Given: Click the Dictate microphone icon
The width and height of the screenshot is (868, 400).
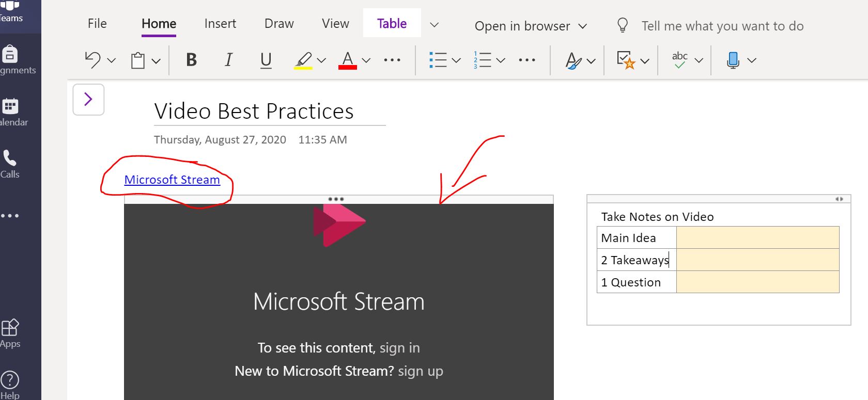Looking at the screenshot, I should [733, 60].
